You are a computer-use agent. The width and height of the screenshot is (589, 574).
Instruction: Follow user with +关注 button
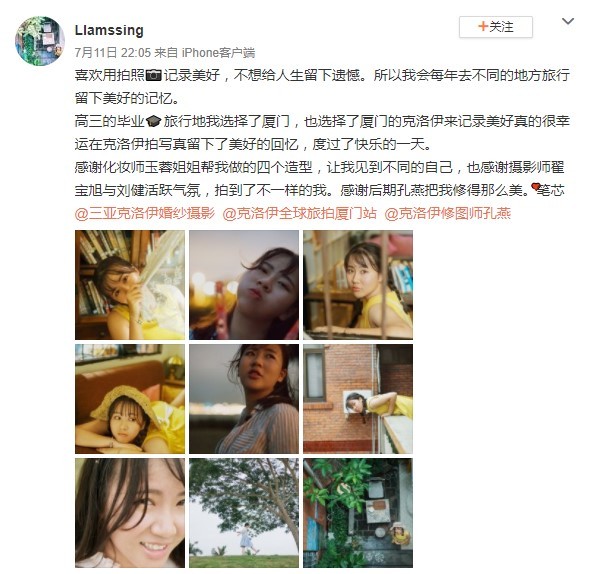pyautogui.click(x=495, y=27)
